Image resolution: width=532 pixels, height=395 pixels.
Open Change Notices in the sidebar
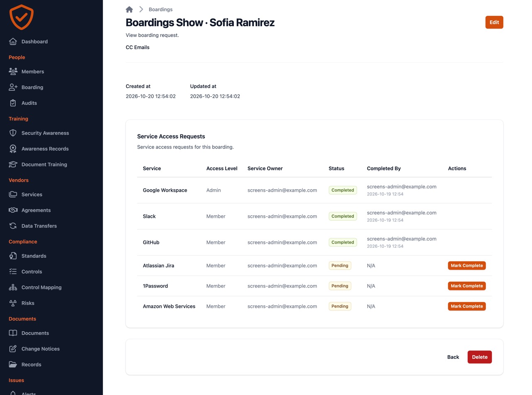click(41, 349)
